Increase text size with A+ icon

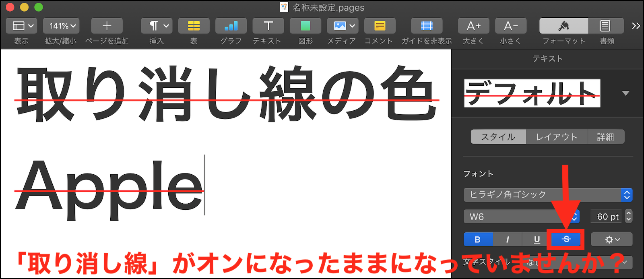473,26
